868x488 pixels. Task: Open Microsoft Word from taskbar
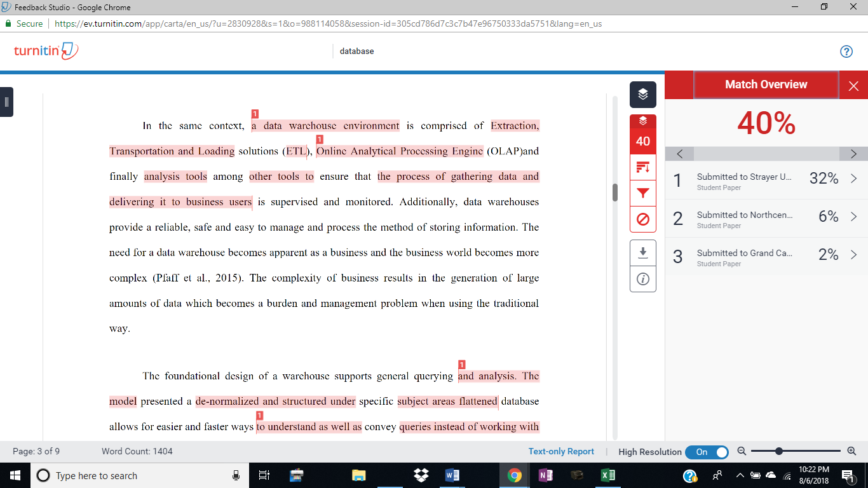(452, 475)
